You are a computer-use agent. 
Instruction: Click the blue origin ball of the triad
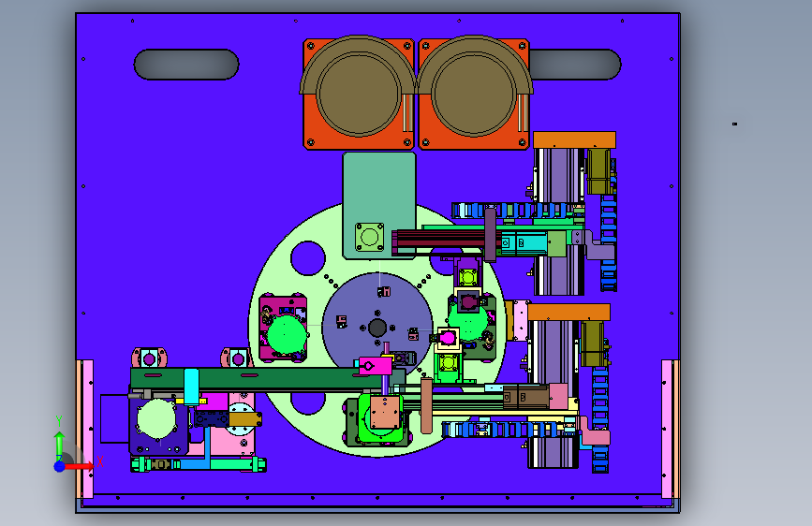[60, 466]
